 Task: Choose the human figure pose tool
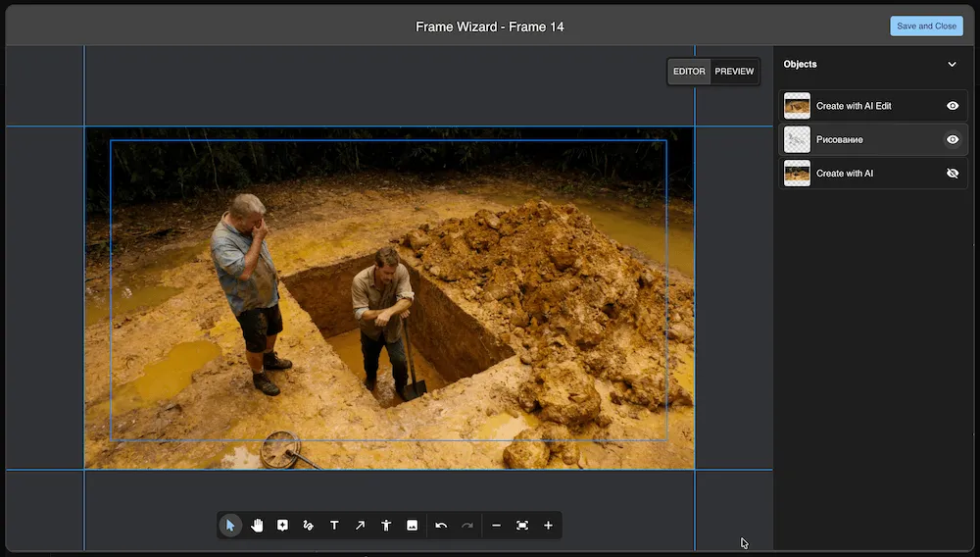coord(386,526)
